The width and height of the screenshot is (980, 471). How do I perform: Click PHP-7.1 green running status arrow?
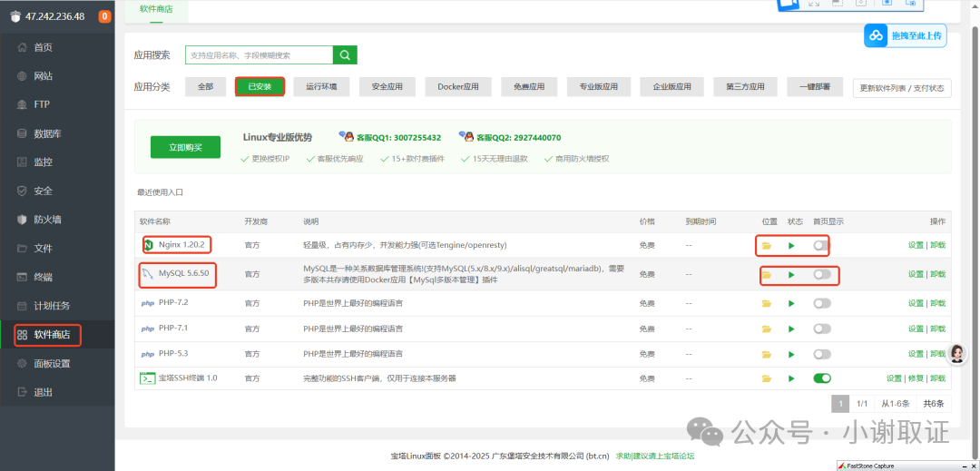pos(791,329)
